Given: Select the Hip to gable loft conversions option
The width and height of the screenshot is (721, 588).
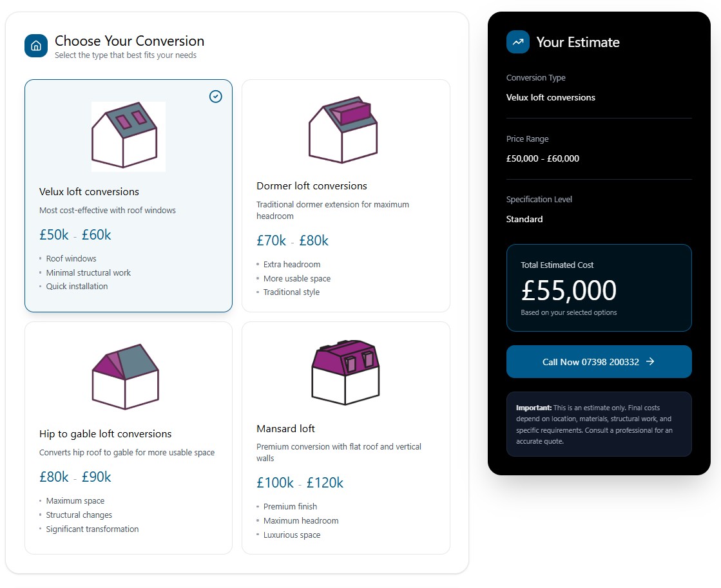Looking at the screenshot, I should pos(128,438).
